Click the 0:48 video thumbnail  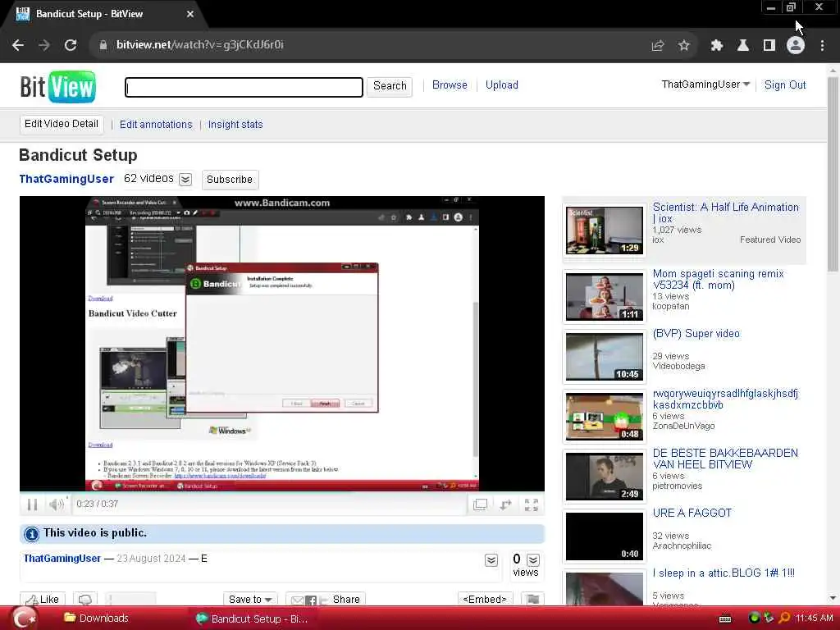pyautogui.click(x=605, y=417)
